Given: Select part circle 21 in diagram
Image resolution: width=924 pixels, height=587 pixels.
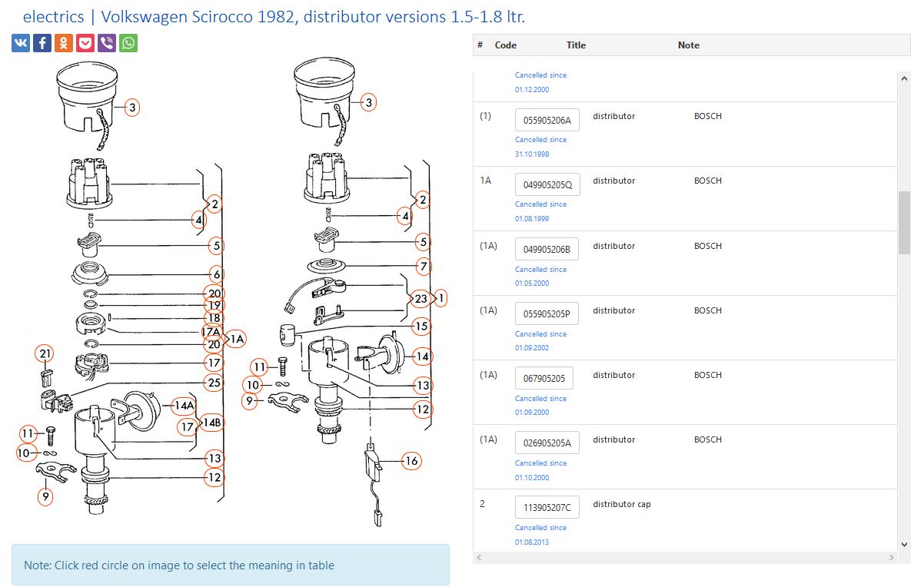Looking at the screenshot, I should pos(45,354).
